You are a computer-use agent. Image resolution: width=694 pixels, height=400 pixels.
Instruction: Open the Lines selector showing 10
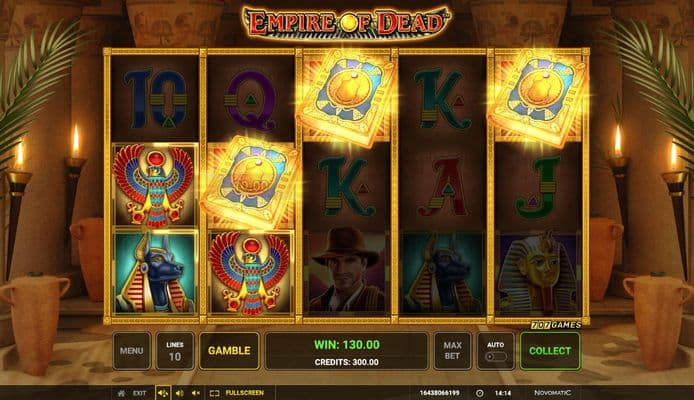[175, 351]
